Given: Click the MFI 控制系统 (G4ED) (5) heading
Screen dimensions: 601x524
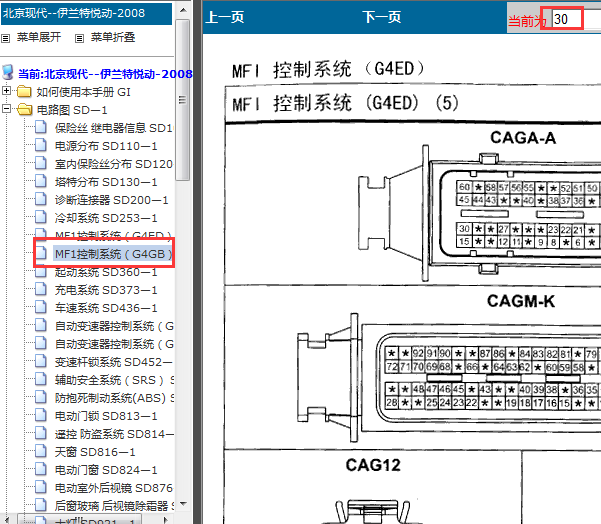Looking at the screenshot, I should 345,103.
